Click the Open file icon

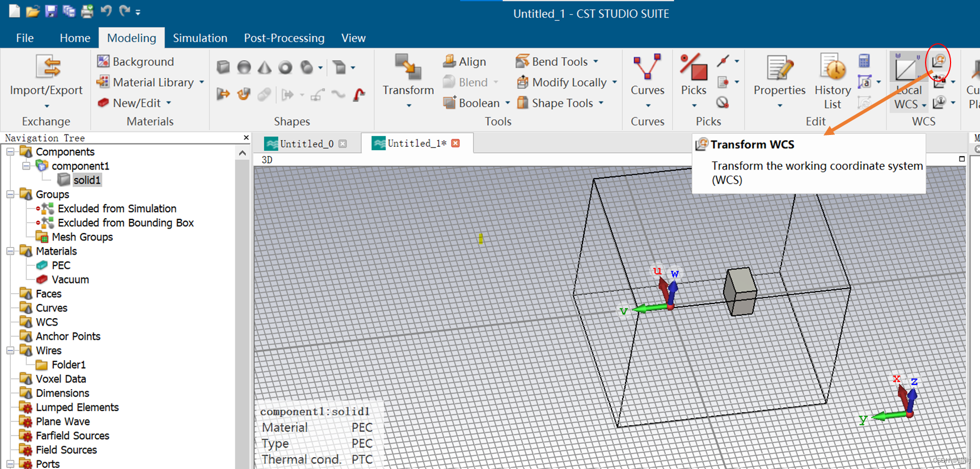pos(33,11)
